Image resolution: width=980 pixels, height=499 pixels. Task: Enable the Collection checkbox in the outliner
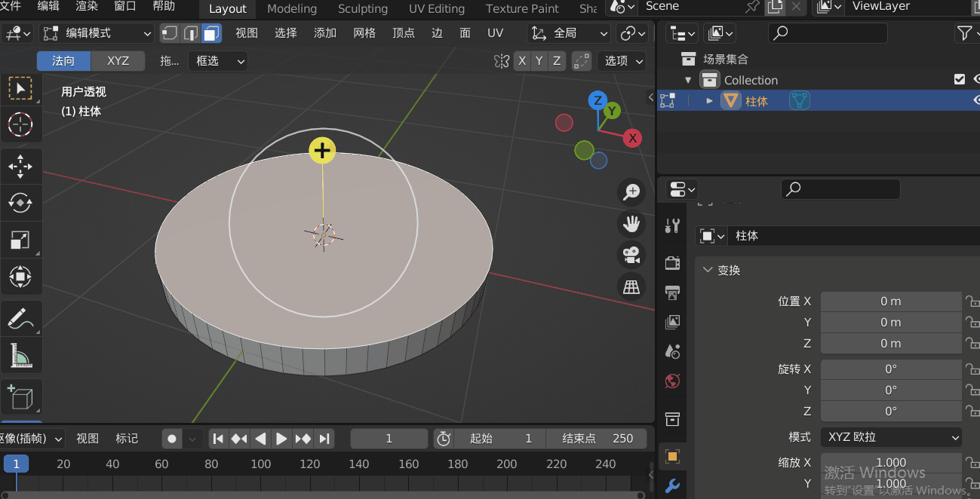(960, 79)
